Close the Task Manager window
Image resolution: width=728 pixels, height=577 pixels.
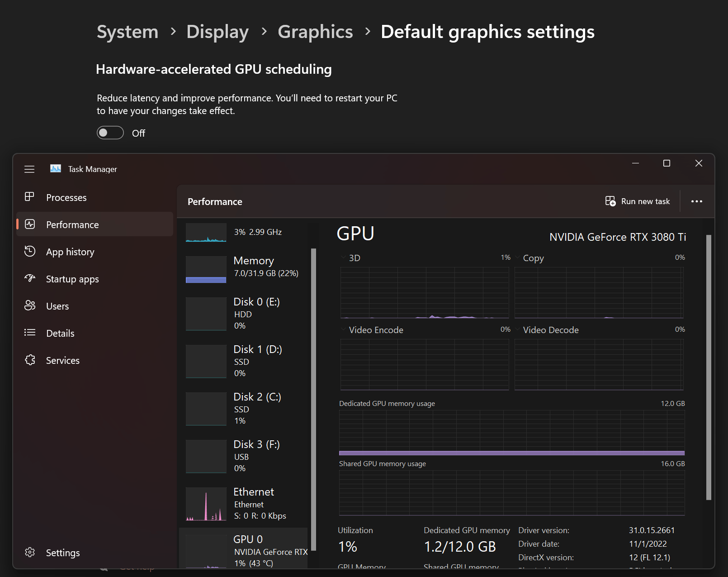click(699, 163)
